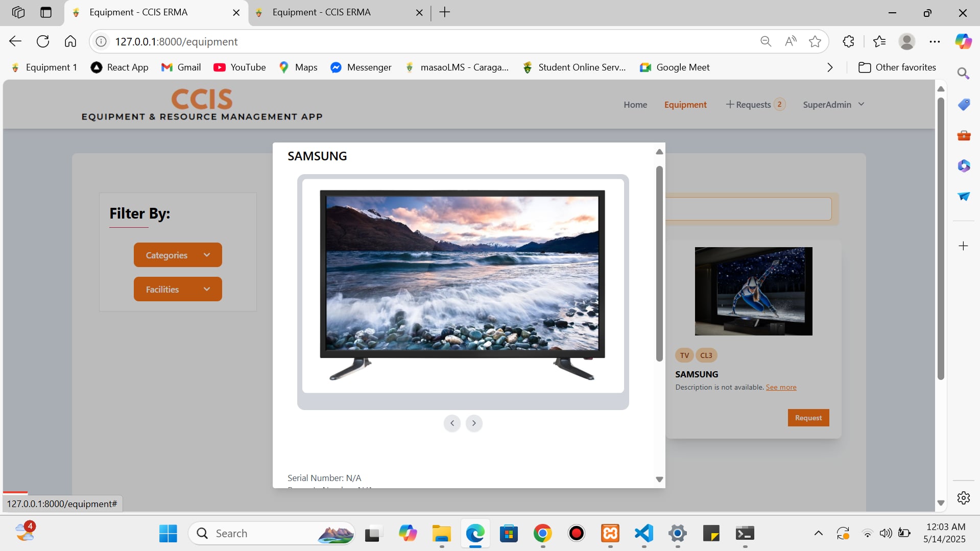Launch Copilot from the browser toolbar
Viewport: 980px width, 551px height.
(x=963, y=41)
